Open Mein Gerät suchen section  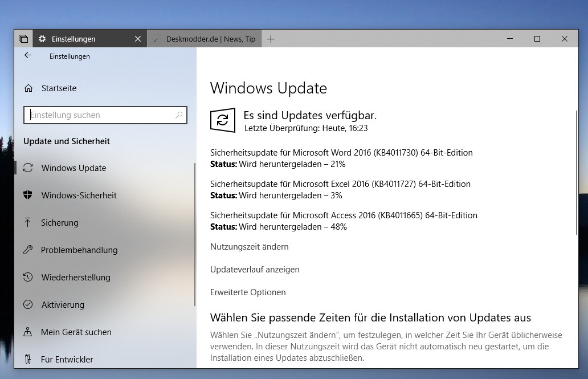pyautogui.click(x=76, y=332)
